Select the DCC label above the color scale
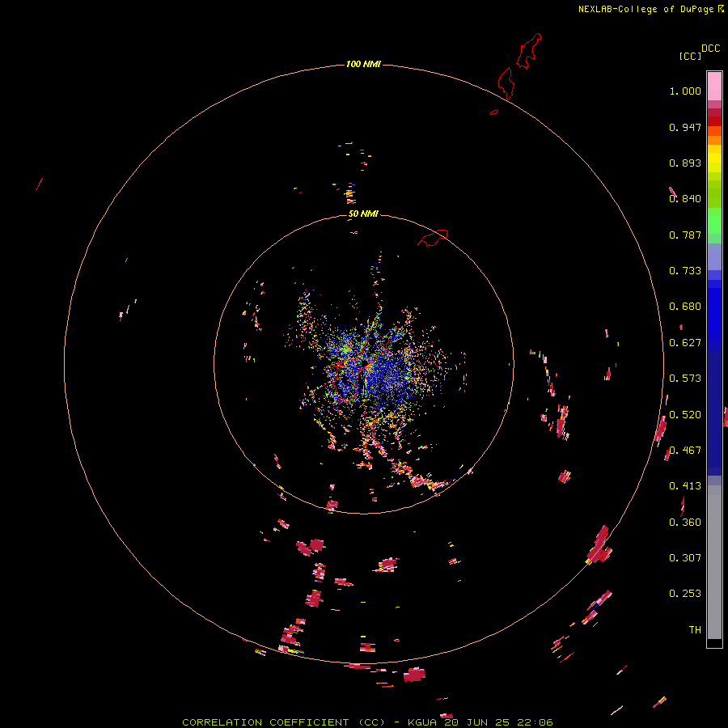Viewport: 728px width, 728px height. [710, 49]
